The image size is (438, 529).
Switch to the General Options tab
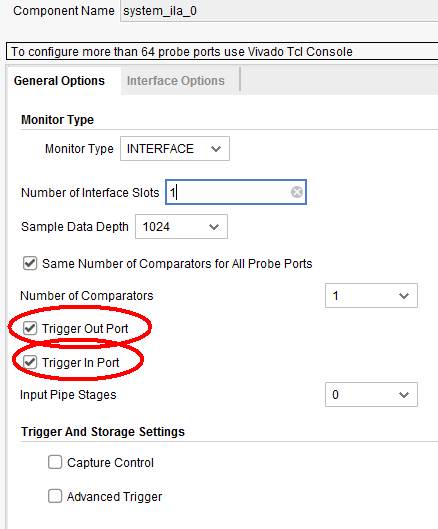pos(59,81)
